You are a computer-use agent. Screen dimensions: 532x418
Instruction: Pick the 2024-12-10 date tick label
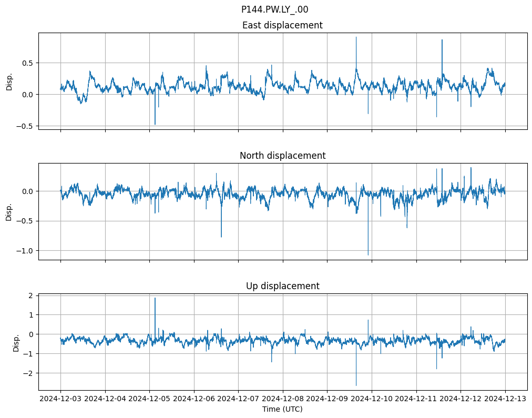click(372, 399)
